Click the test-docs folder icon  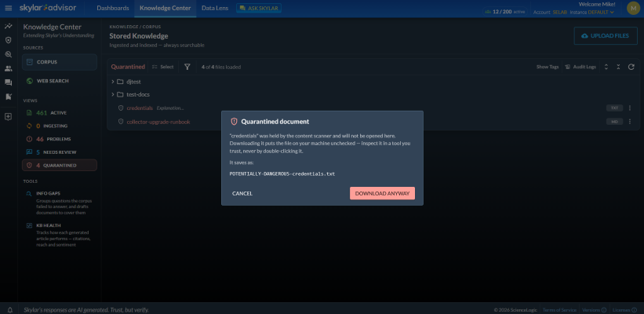[120, 94]
